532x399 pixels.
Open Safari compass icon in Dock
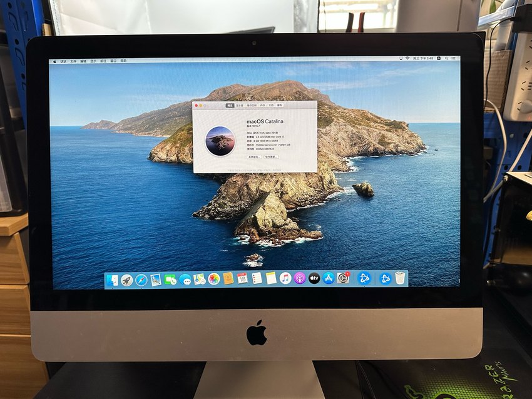141,280
